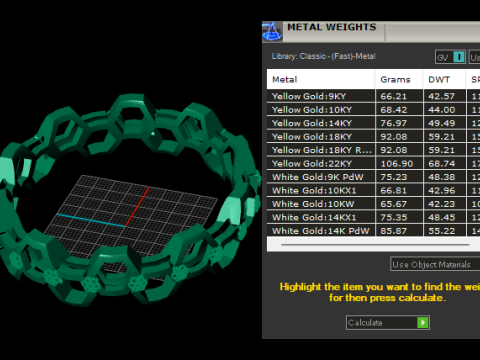480x360 pixels.
Task: Select the METAL WEIGHTS tab
Action: point(332,27)
